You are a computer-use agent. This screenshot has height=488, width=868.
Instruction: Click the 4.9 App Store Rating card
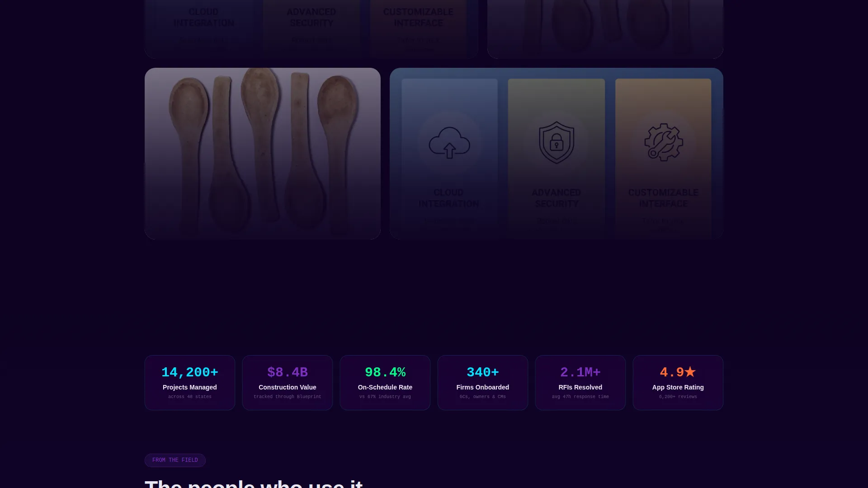click(x=678, y=383)
